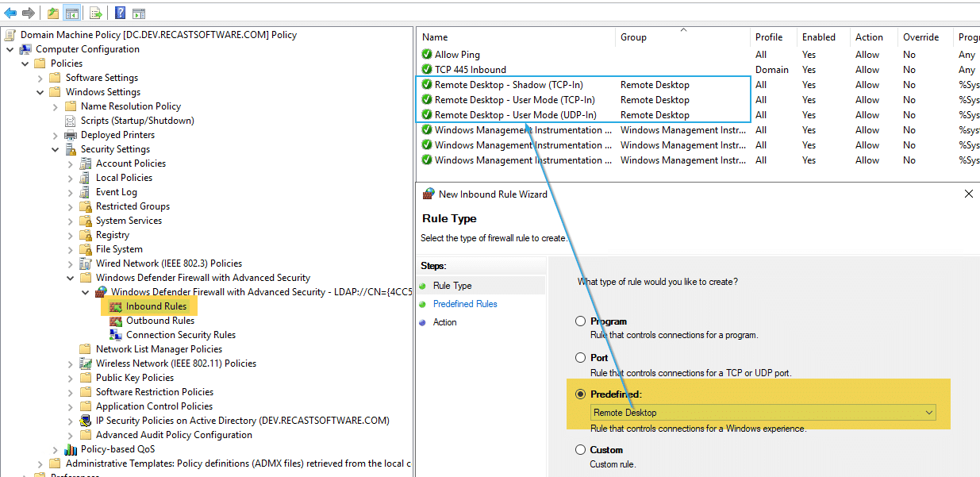Click the Connection Security Rules icon
The image size is (980, 477).
pos(116,335)
